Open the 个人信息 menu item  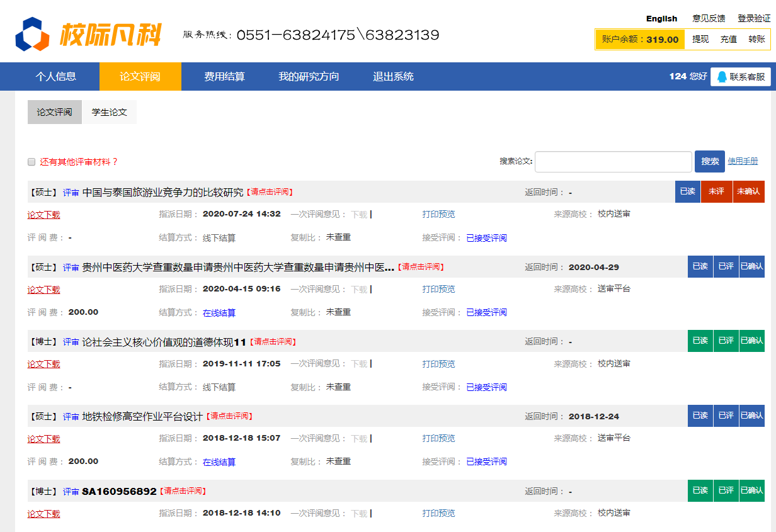tap(56, 77)
